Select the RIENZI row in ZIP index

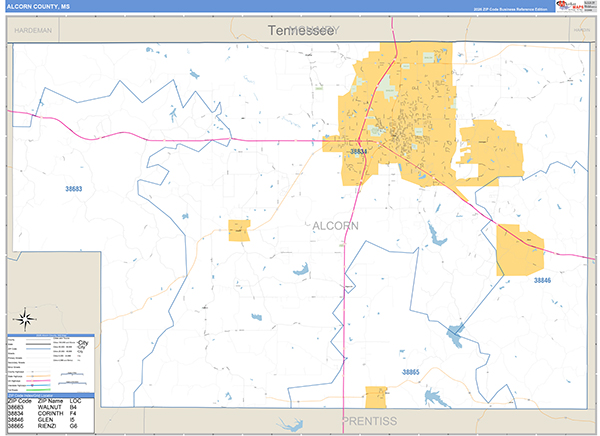coord(45,426)
